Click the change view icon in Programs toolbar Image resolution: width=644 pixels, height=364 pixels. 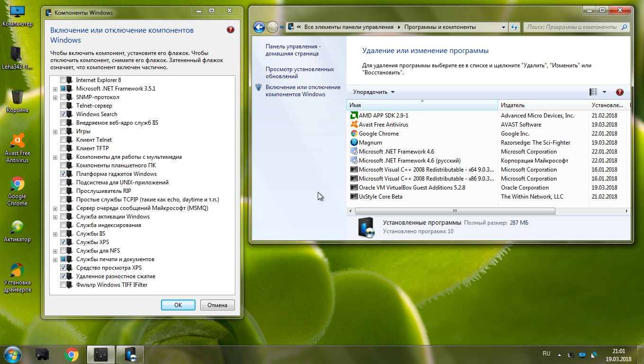pyautogui.click(x=593, y=92)
